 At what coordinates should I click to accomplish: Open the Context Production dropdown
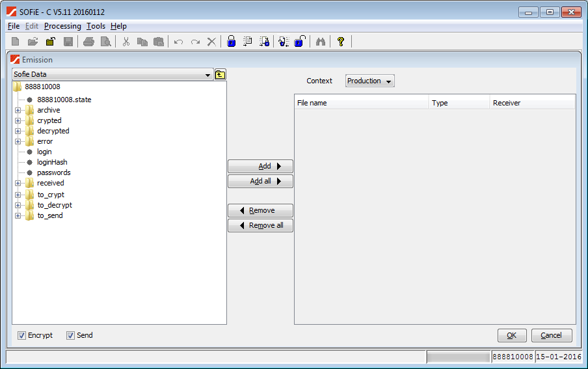click(369, 81)
